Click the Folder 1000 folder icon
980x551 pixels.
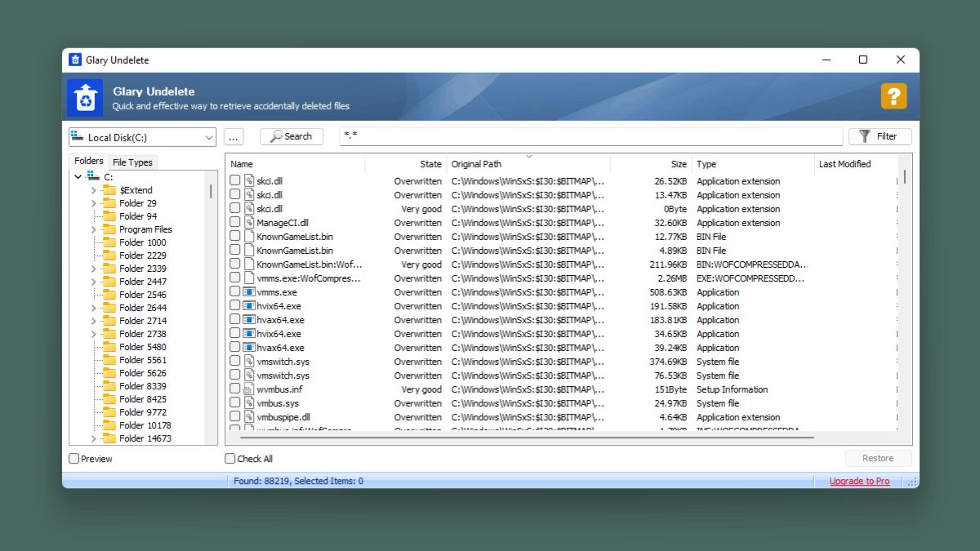(109, 242)
